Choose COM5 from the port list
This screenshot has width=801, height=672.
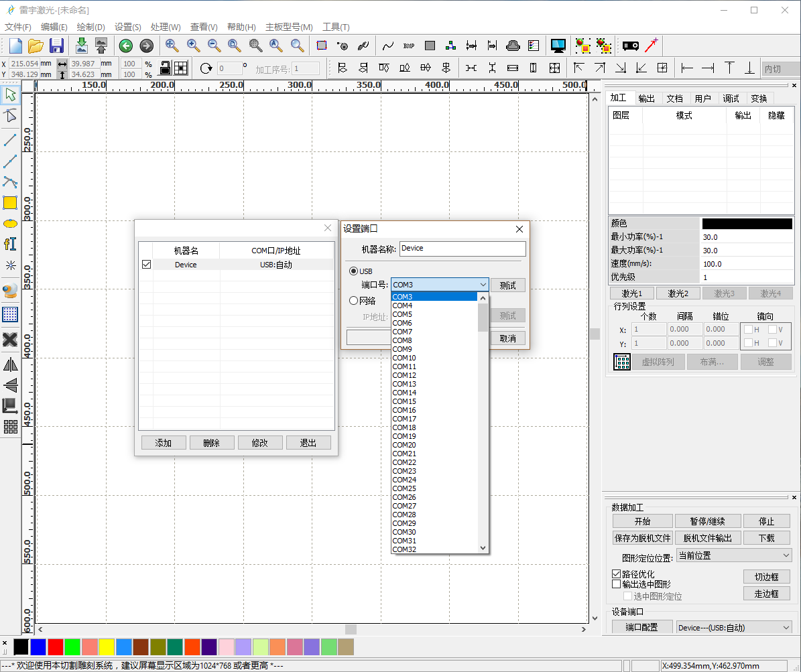pyautogui.click(x=434, y=314)
